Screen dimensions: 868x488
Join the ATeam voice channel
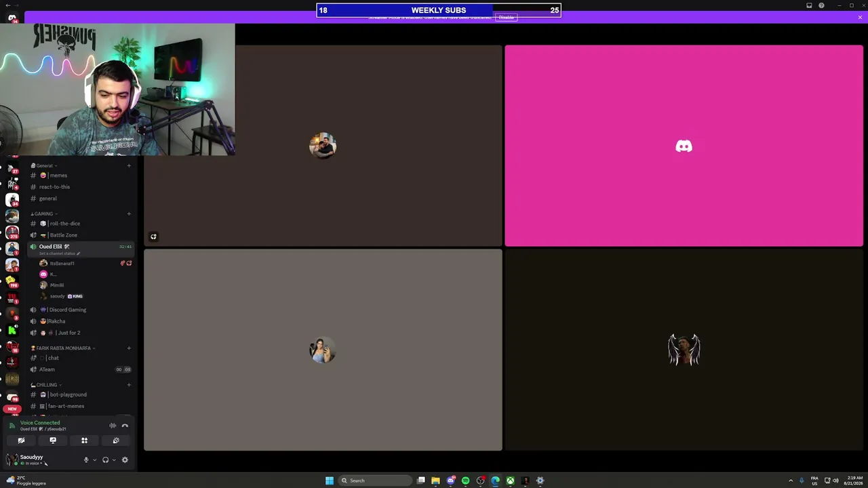(x=81, y=369)
